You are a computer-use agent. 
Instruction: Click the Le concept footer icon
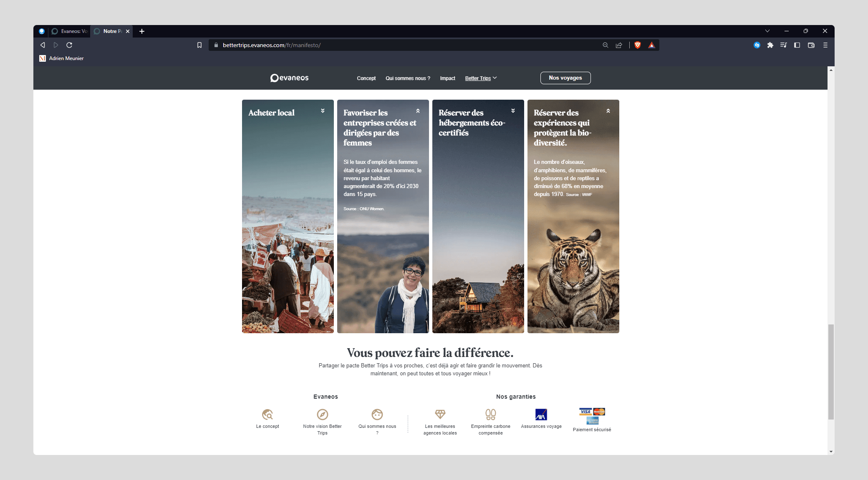pyautogui.click(x=267, y=414)
